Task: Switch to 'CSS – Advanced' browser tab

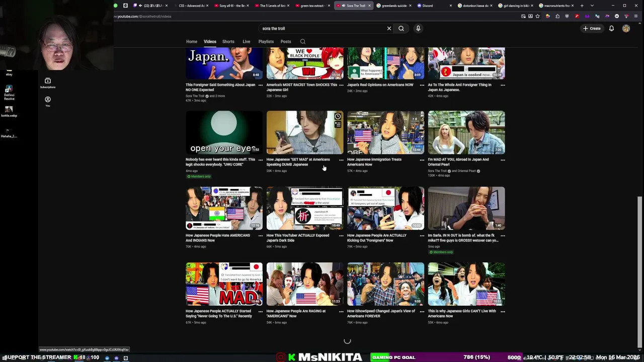Action: point(191,6)
